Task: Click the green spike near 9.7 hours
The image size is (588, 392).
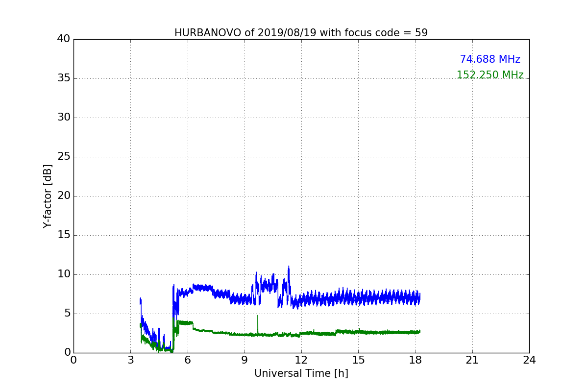Action: coord(258,324)
